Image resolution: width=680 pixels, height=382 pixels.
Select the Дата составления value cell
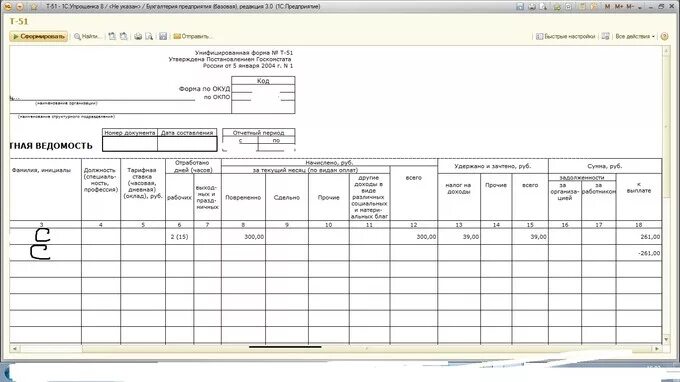pos(187,144)
